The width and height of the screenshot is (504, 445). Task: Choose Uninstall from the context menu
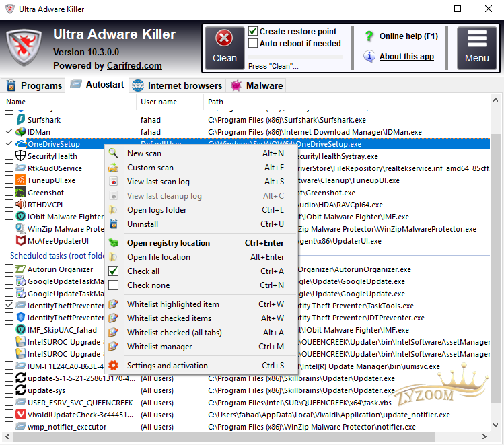[x=200, y=224]
